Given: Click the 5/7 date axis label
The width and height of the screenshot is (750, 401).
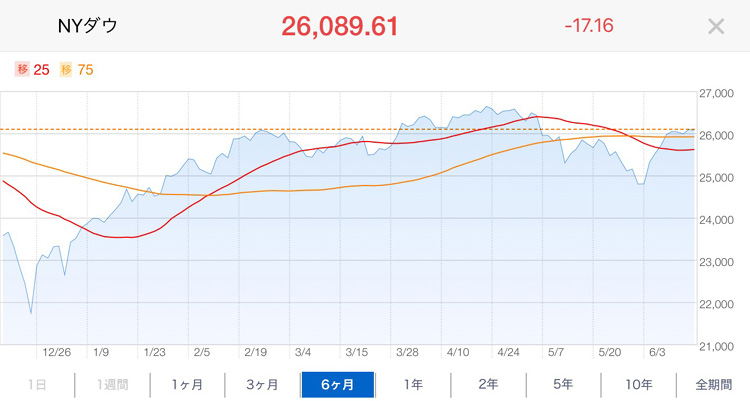Looking at the screenshot, I should click(556, 353).
